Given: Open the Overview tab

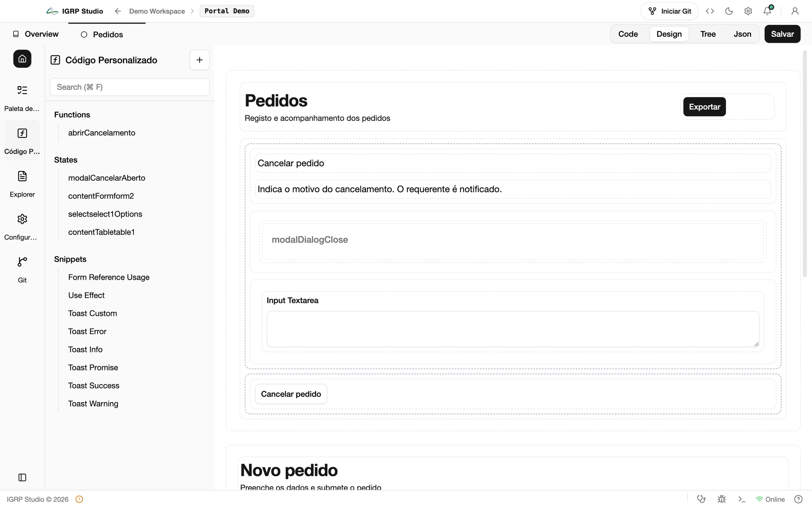Looking at the screenshot, I should pyautogui.click(x=35, y=34).
